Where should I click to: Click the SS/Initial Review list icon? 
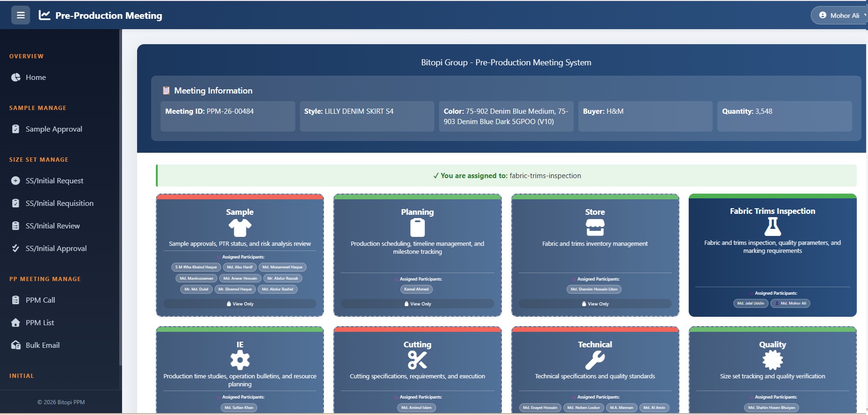click(15, 226)
